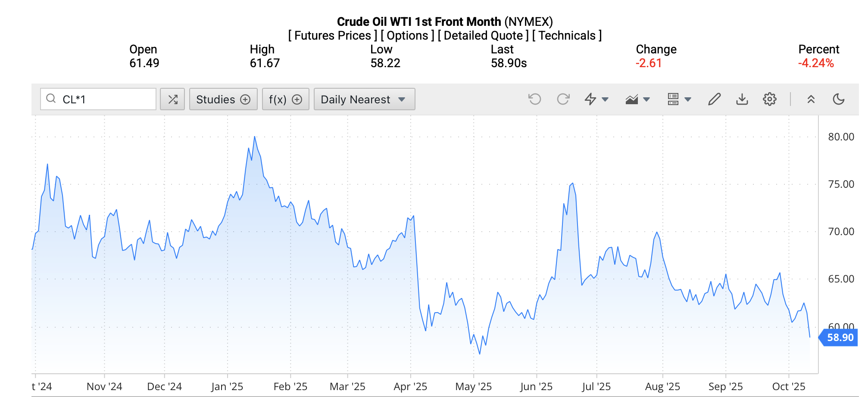Click the magnifier icon in symbol box

pos(51,99)
